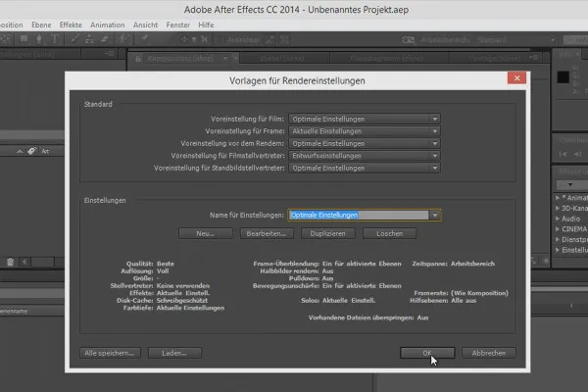Image resolution: width=588 pixels, height=392 pixels.
Task: Select the Puppet Pin tool
Action: (144, 38)
